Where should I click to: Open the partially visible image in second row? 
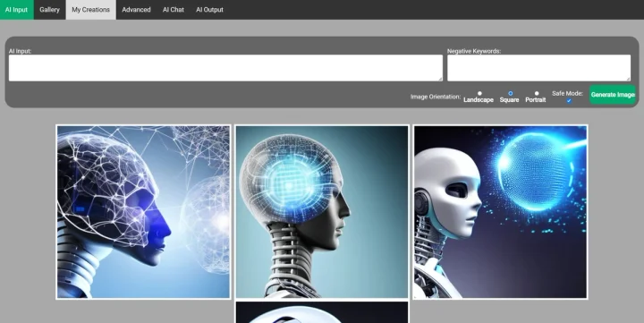pos(322,312)
